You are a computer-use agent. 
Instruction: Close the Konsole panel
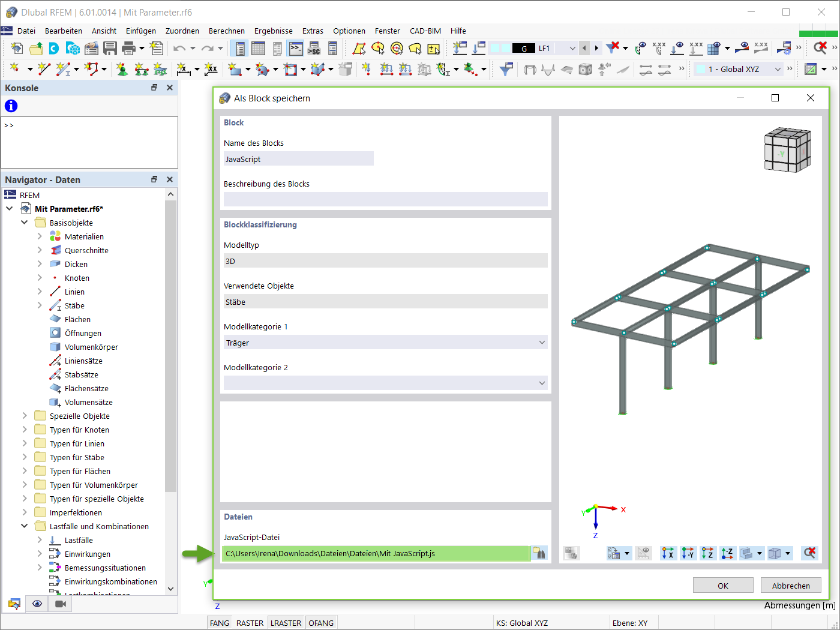(x=170, y=88)
